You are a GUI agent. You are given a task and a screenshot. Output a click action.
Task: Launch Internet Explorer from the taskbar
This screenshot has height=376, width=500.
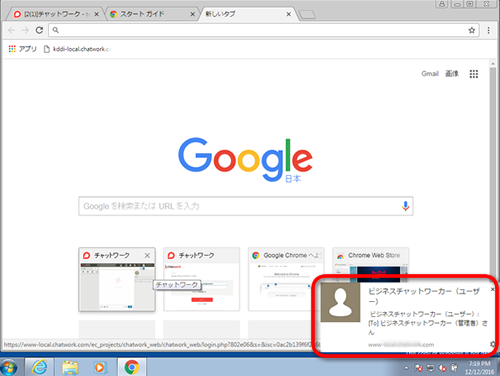coord(40,367)
